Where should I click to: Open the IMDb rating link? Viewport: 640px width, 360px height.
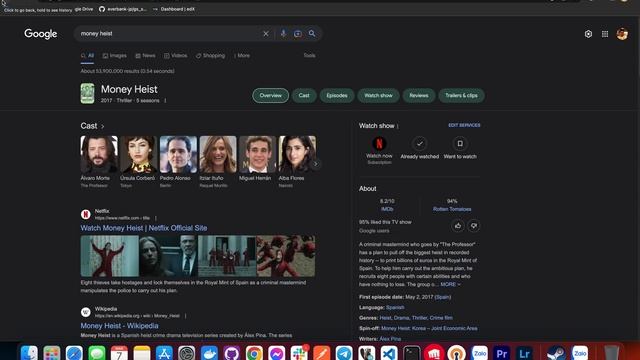(x=387, y=209)
